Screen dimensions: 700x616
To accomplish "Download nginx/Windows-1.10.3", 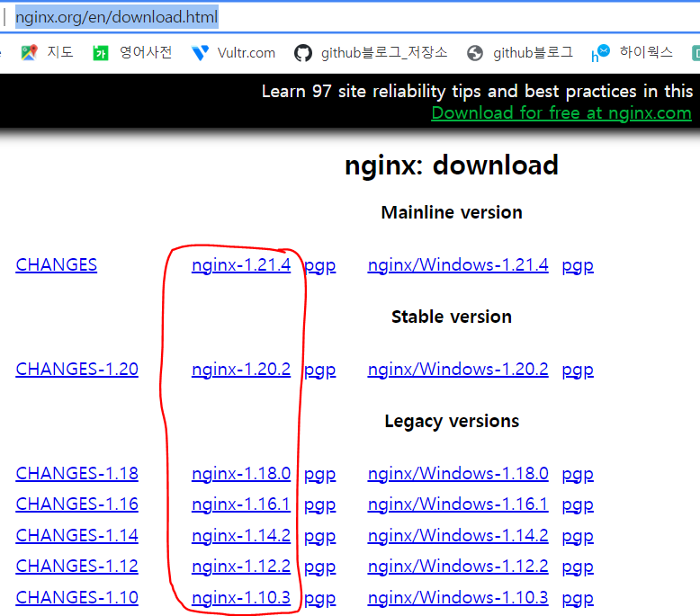I will (x=458, y=597).
